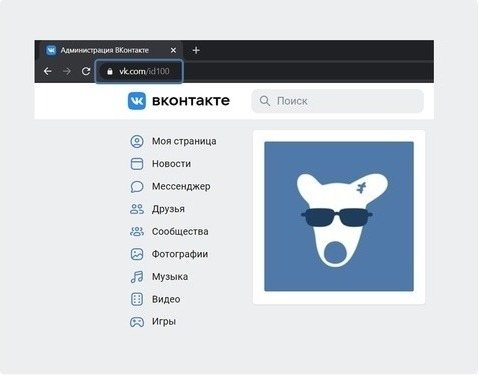Click the VK favicon on the tab

coord(51,50)
